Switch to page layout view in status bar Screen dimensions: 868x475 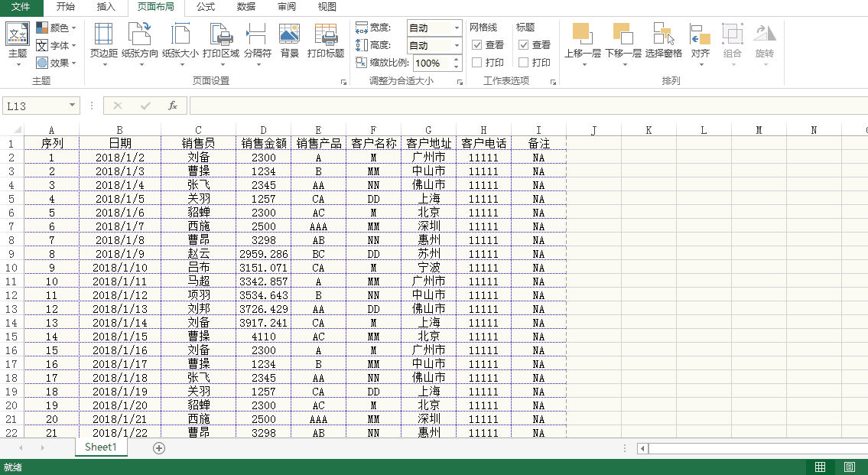[849, 467]
